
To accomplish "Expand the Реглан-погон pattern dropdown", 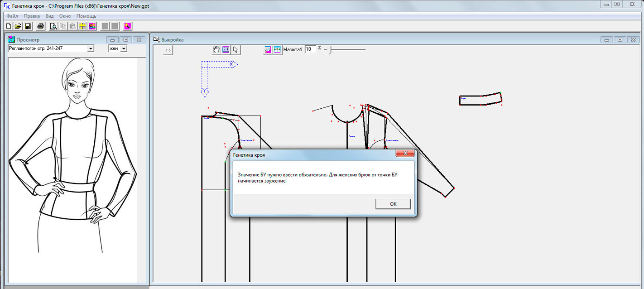I will click(91, 48).
